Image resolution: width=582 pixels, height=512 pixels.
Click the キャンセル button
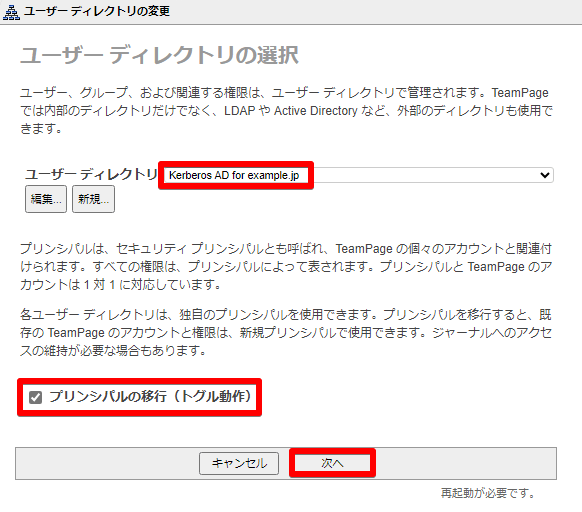click(239, 463)
